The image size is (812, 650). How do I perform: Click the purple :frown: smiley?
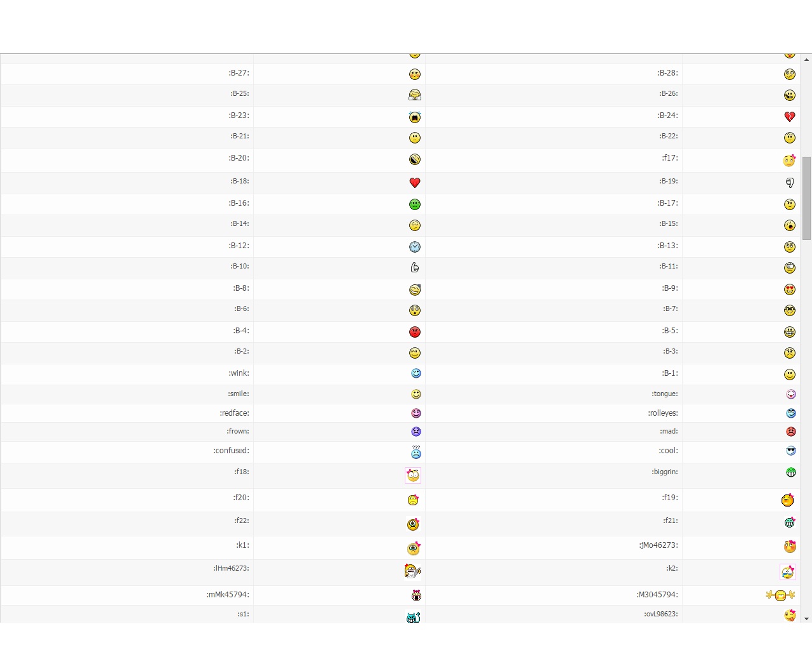coord(416,432)
